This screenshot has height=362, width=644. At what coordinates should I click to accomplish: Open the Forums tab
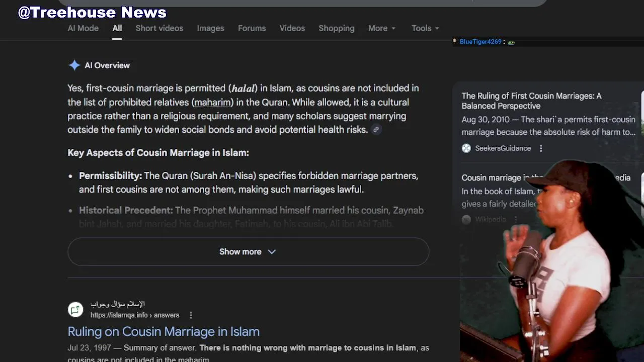pos(252,28)
